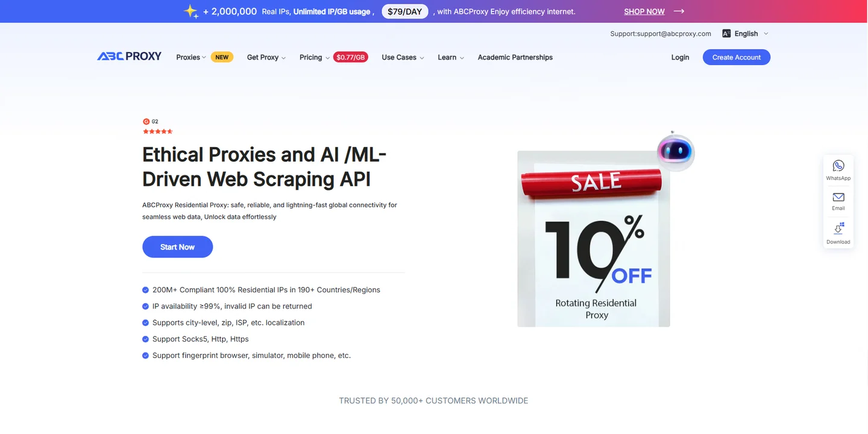Click the sparkle star icon in top banner
Screen dimensions: 868x434
(191, 11)
